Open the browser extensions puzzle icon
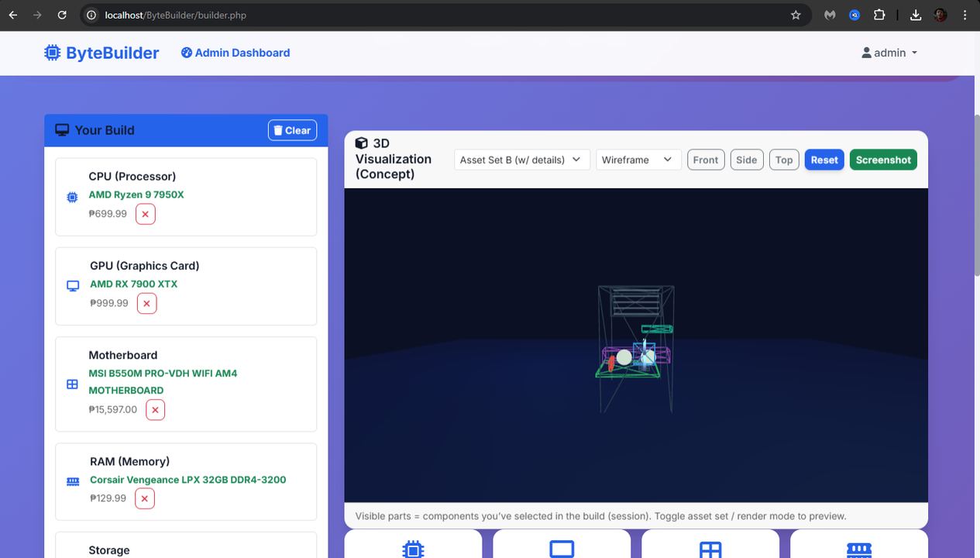 879,15
